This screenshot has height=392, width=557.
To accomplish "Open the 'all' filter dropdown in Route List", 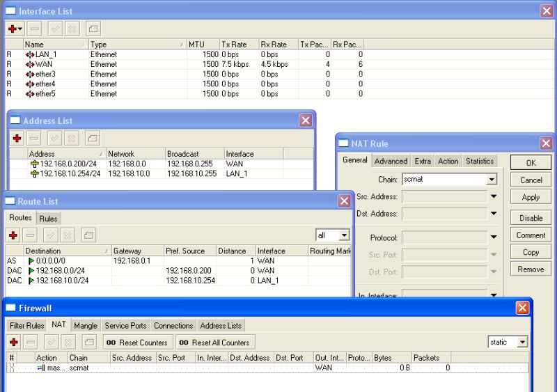I will tap(344, 236).
